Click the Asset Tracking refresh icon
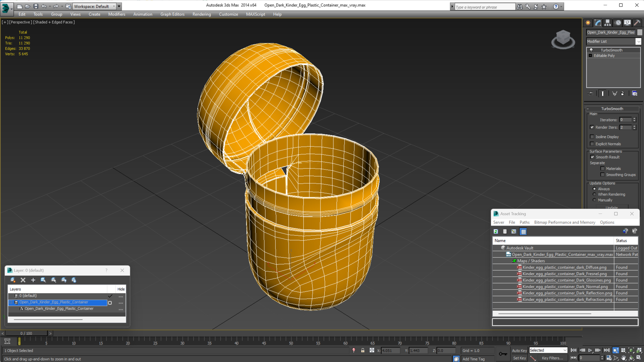 (495, 231)
